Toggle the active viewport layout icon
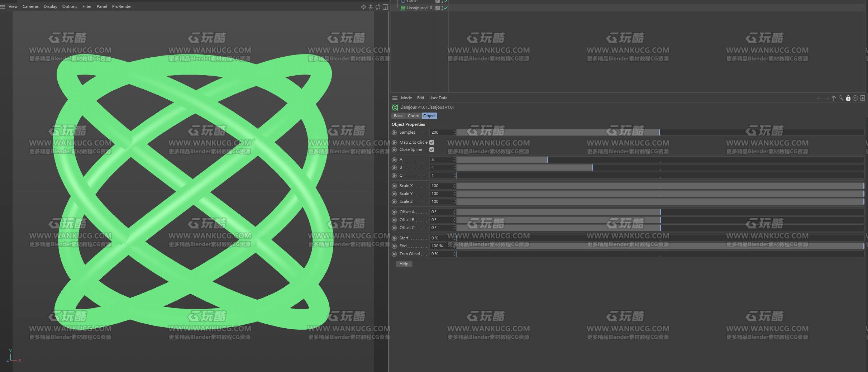The width and height of the screenshot is (868, 372). [385, 7]
